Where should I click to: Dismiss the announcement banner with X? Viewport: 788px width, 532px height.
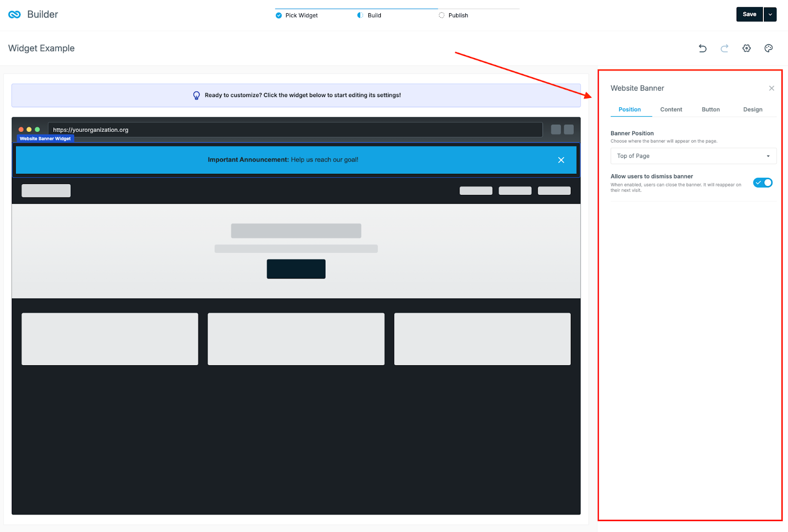(x=561, y=160)
